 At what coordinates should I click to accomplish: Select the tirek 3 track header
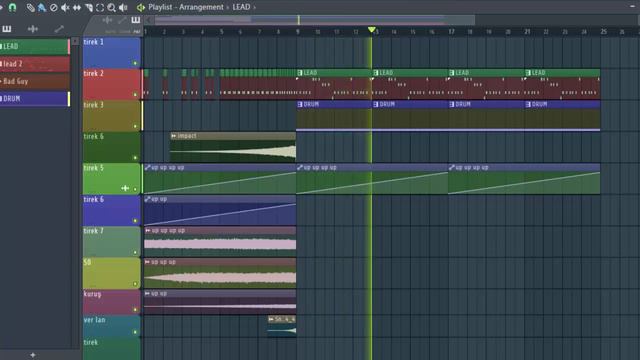click(111, 116)
